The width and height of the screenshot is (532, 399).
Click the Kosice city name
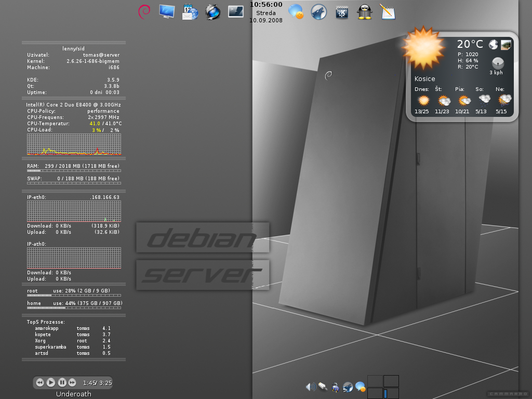tap(424, 79)
